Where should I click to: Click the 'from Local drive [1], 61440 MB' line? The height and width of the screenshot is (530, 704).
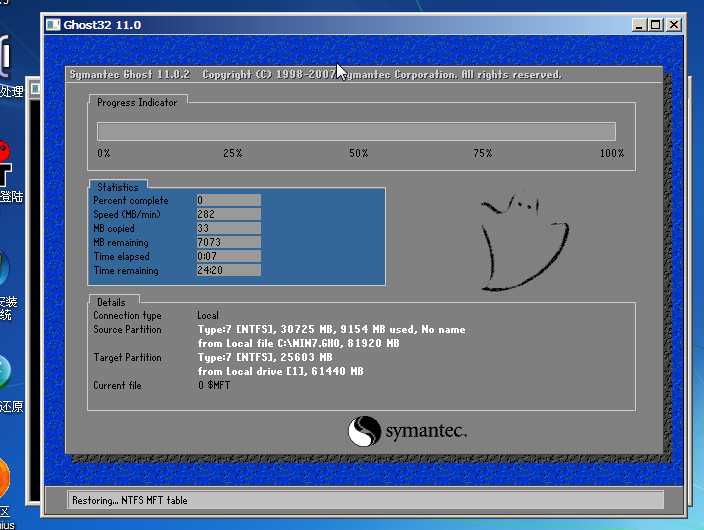coord(281,371)
